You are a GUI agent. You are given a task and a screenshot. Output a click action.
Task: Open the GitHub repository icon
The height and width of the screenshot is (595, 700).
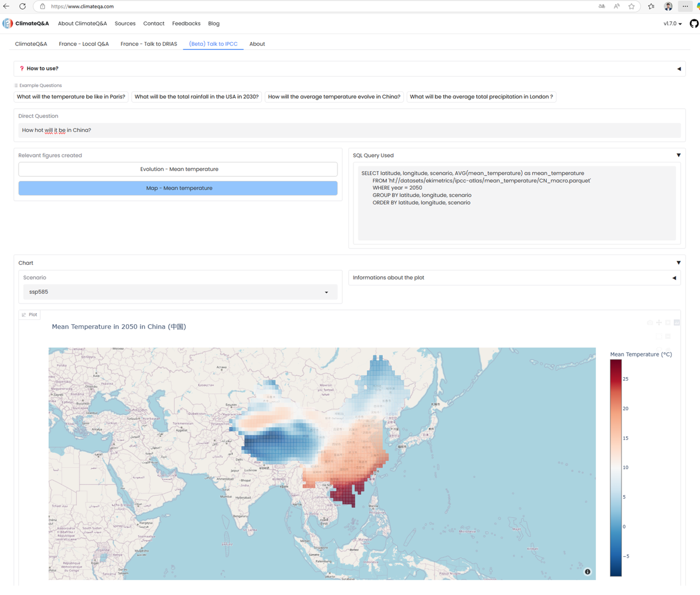(x=694, y=23)
